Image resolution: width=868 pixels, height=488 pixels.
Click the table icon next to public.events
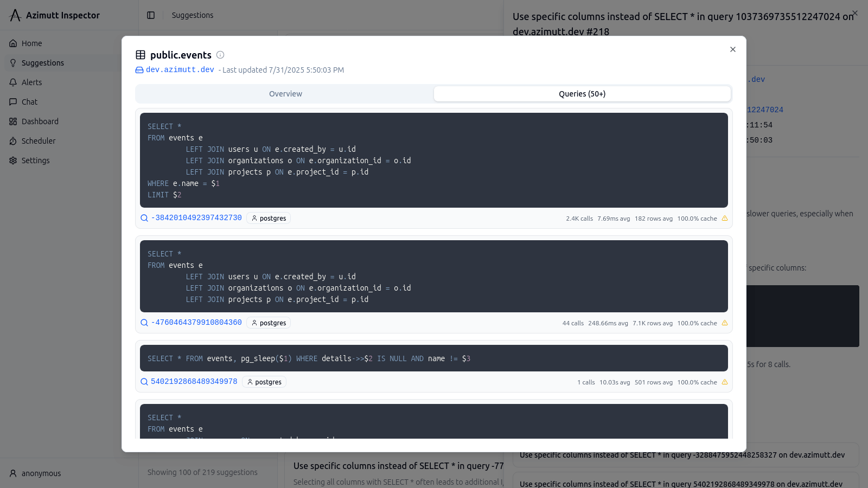(141, 55)
